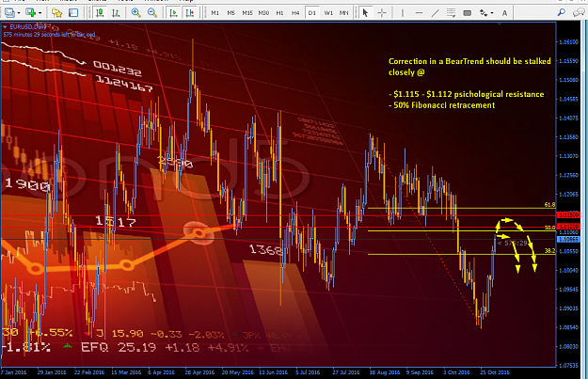The width and height of the screenshot is (588, 379).
Task: Click the 1.09035 price scale value
Action: [x=568, y=308]
